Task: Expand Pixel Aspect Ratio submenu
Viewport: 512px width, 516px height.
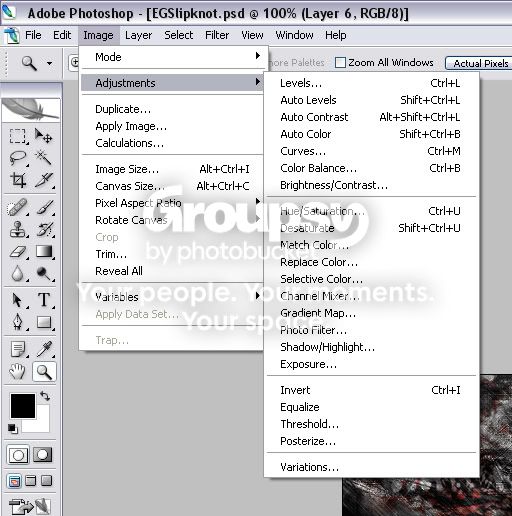Action: pyautogui.click(x=172, y=203)
